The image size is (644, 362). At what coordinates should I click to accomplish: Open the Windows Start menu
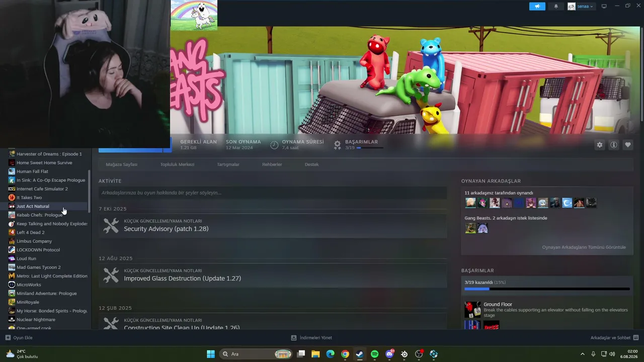click(211, 354)
